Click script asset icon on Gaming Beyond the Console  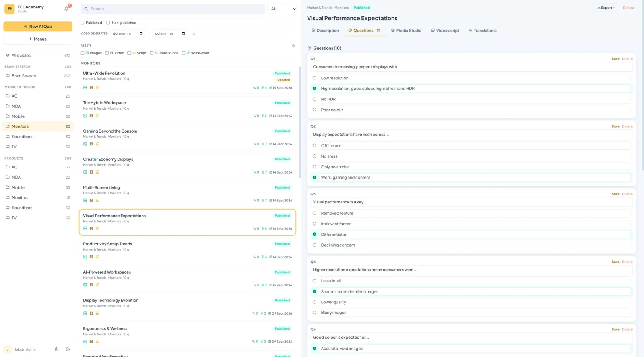coord(97,144)
